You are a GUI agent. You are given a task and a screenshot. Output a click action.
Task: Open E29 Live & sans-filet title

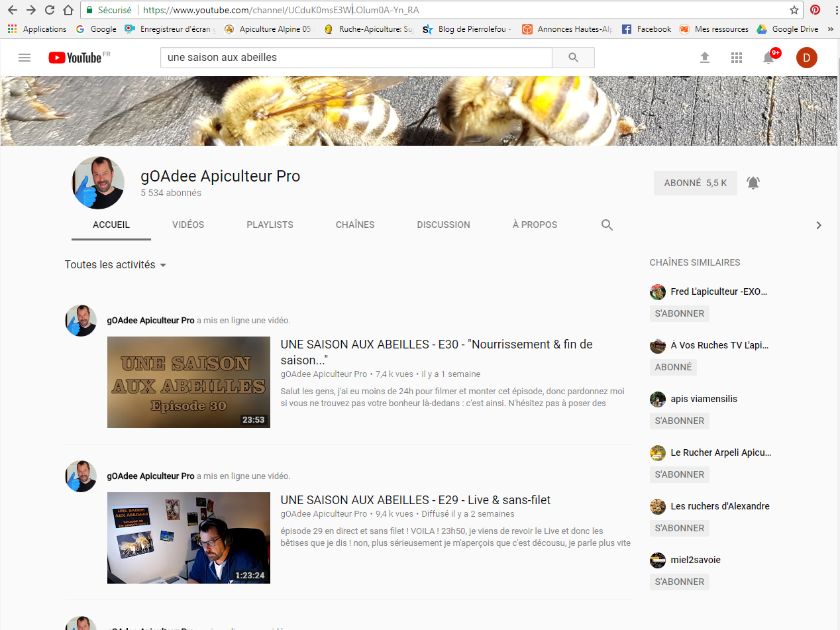415,500
